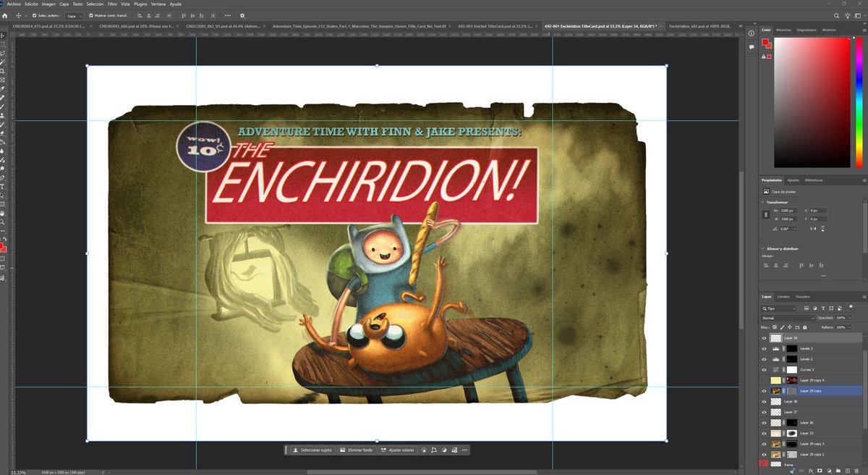Open the Bibliotecas tab
The height and width of the screenshot is (475, 868).
point(814,180)
